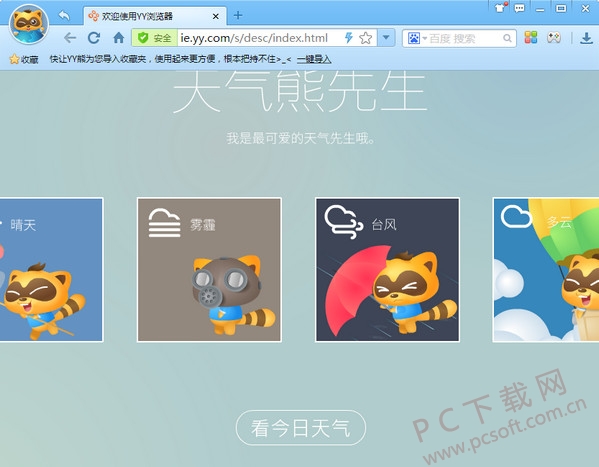599x467 pixels.
Task: Open Baidu search engine selector
Action: click(417, 38)
